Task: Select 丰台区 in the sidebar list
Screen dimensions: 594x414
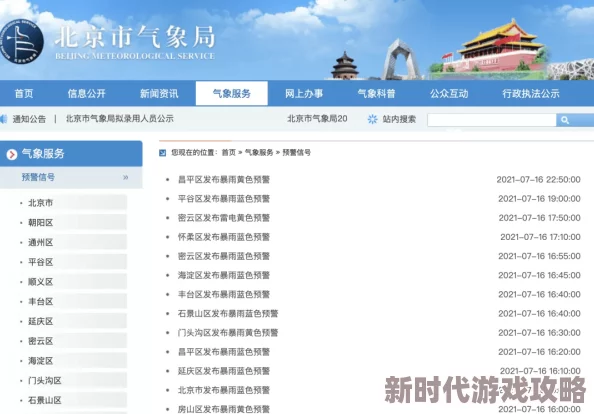Action: point(41,302)
